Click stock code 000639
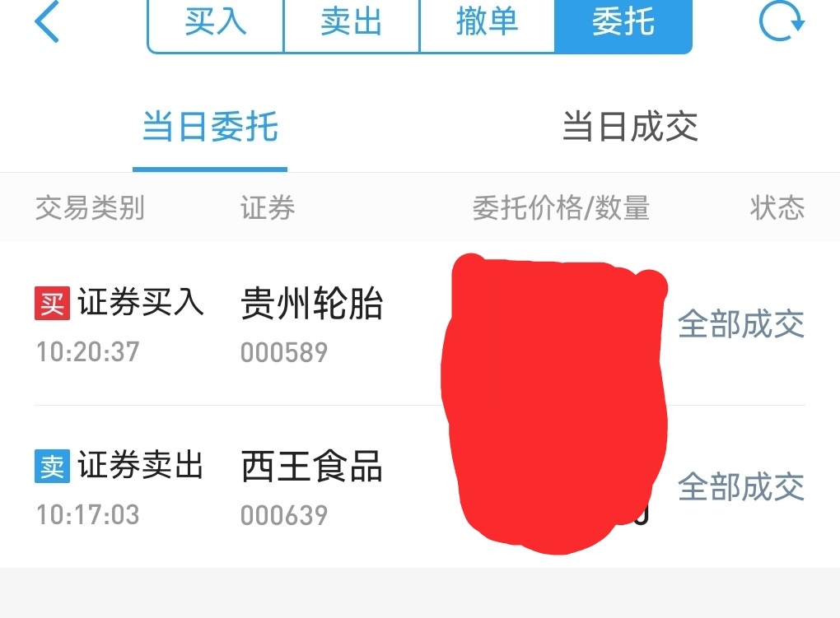The height and width of the screenshot is (618, 840). (284, 515)
